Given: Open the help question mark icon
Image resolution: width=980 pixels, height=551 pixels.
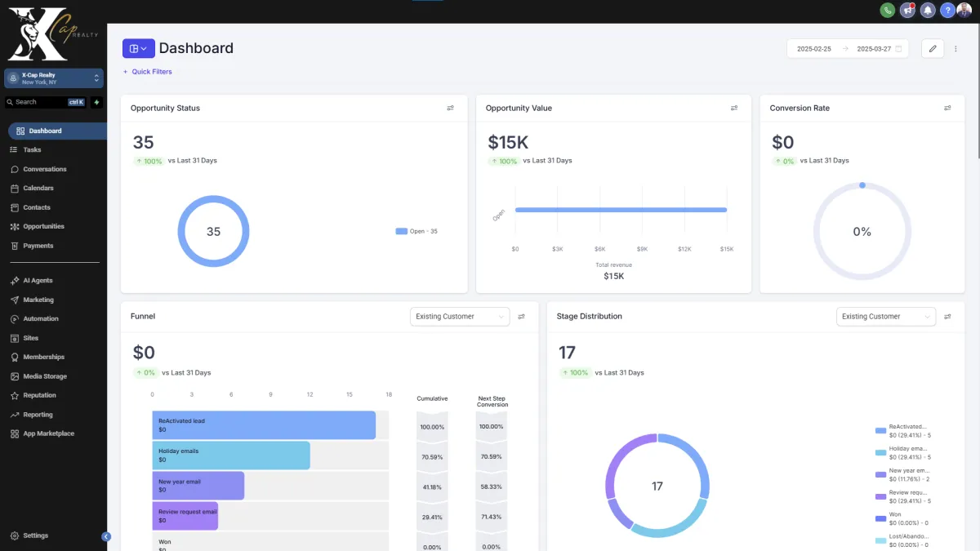Looking at the screenshot, I should point(947,10).
